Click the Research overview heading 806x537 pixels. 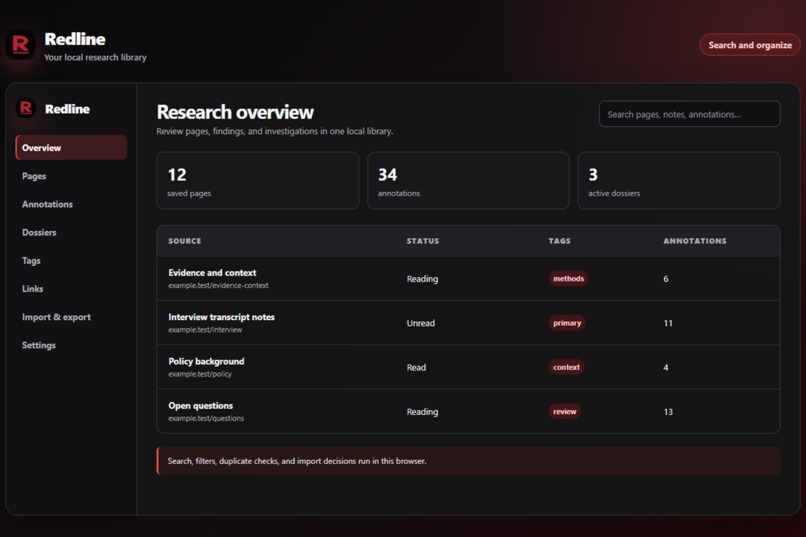pos(235,112)
